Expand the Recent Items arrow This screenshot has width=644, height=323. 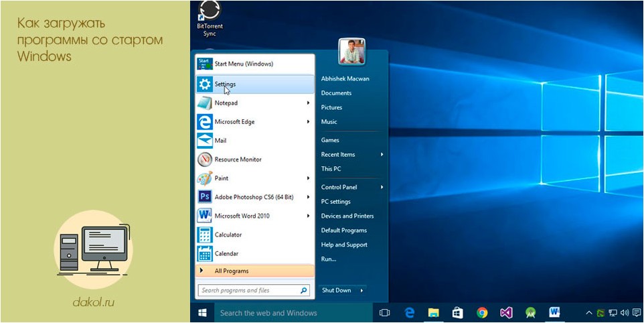click(382, 155)
